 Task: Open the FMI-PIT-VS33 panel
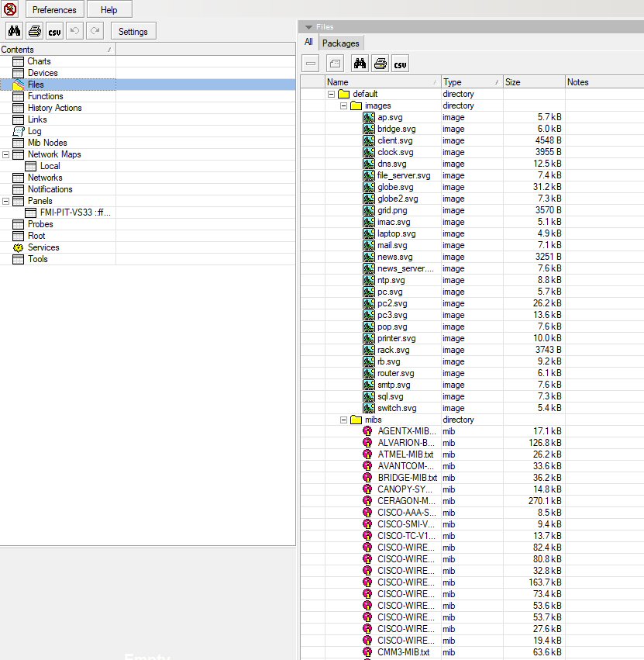75,213
